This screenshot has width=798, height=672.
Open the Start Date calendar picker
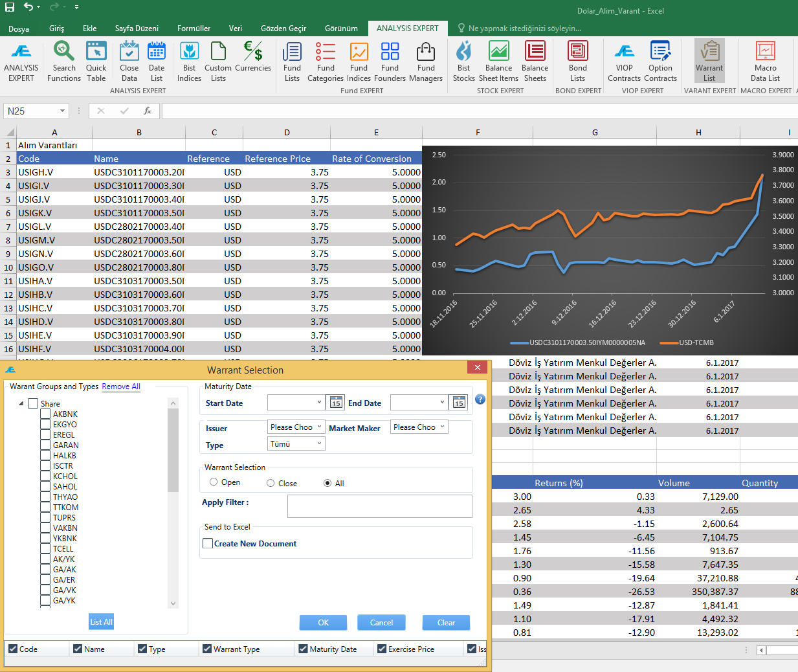335,403
